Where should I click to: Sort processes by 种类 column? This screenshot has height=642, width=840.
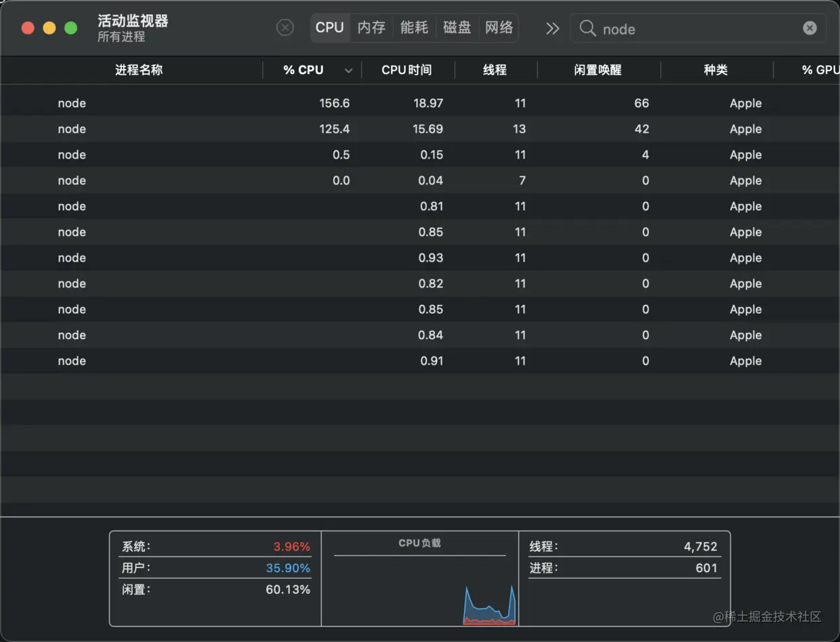pyautogui.click(x=717, y=70)
